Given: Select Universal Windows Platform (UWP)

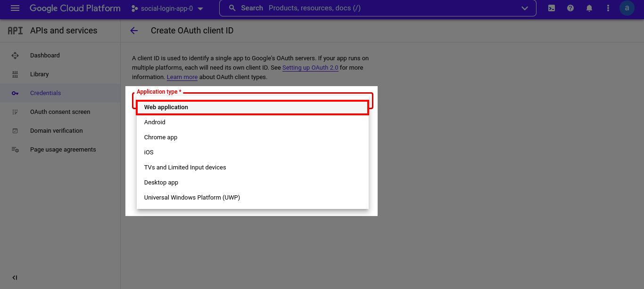Looking at the screenshot, I should (x=253, y=198).
